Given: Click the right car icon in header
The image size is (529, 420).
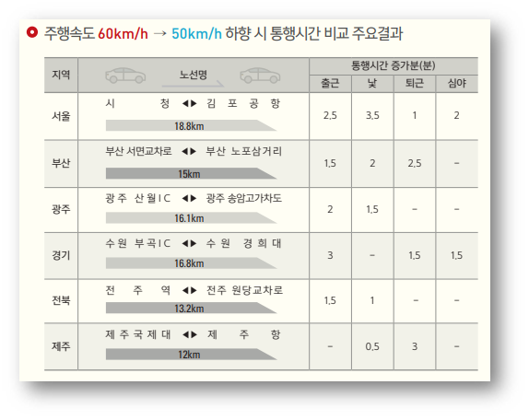Looking at the screenshot, I should coord(260,76).
